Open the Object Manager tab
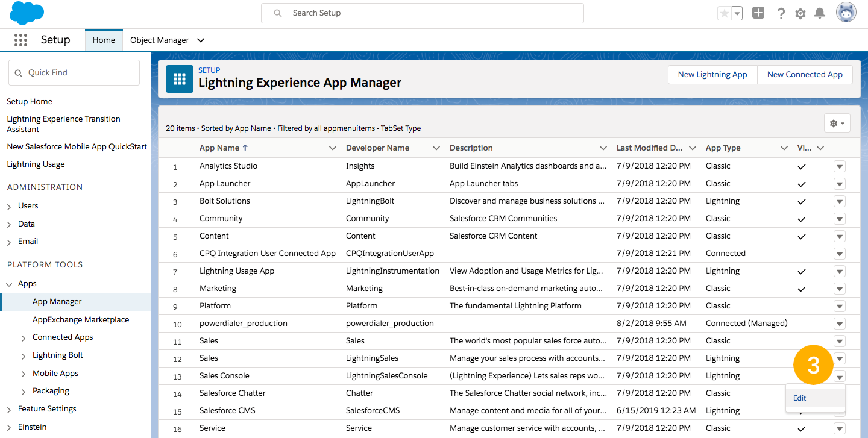Image resolution: width=868 pixels, height=438 pixels. [160, 40]
